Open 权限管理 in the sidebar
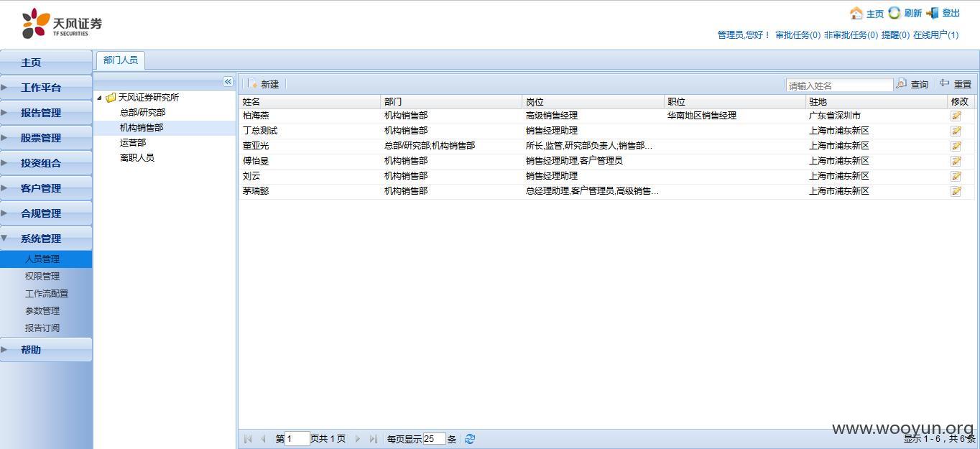The image size is (980, 449). pyautogui.click(x=42, y=277)
